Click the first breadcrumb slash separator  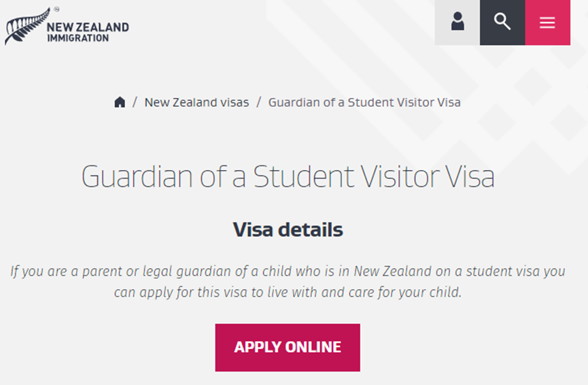135,102
